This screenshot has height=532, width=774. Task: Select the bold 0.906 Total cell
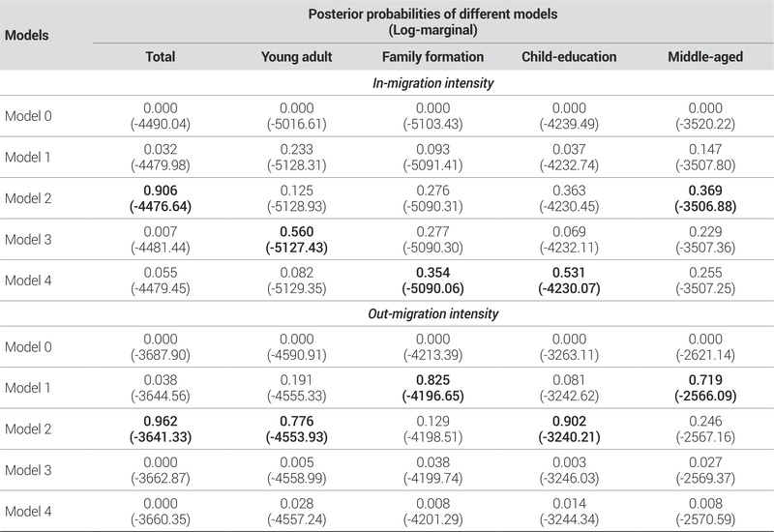(x=160, y=192)
